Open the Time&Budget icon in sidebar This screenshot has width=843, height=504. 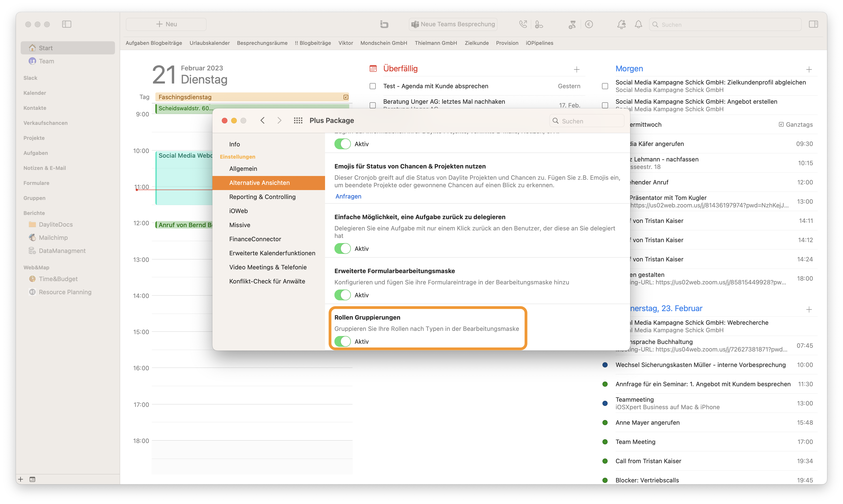coord(32,279)
